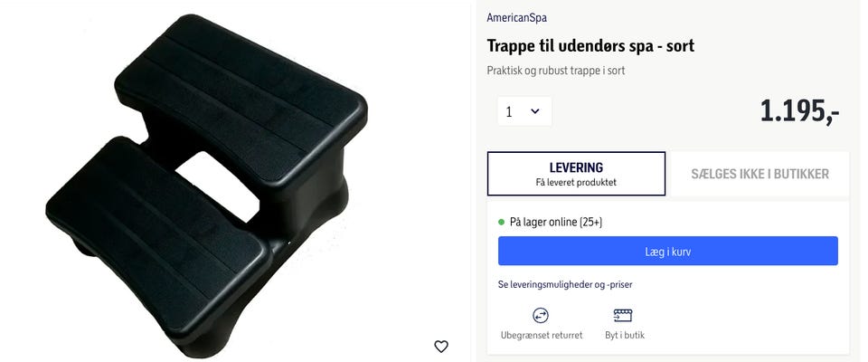Click the 1.195,- price text
The image size is (868, 362).
pos(799,111)
